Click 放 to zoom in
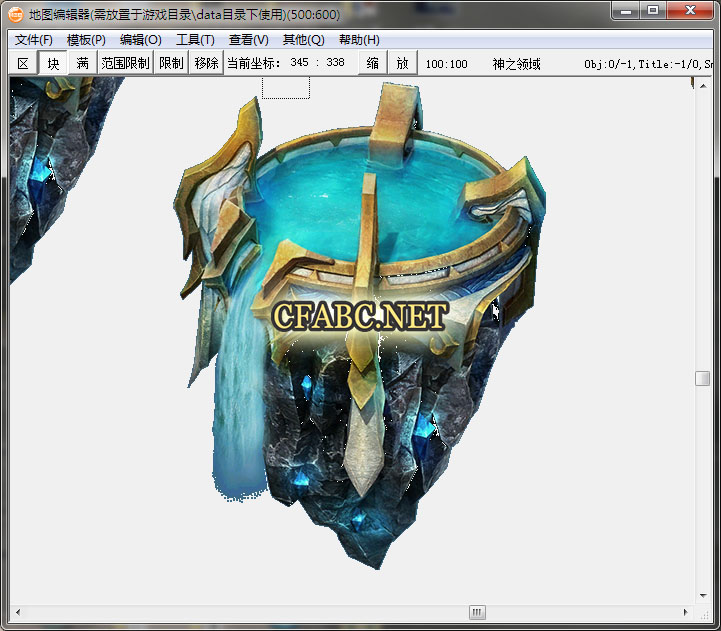This screenshot has width=721, height=631. pos(402,63)
